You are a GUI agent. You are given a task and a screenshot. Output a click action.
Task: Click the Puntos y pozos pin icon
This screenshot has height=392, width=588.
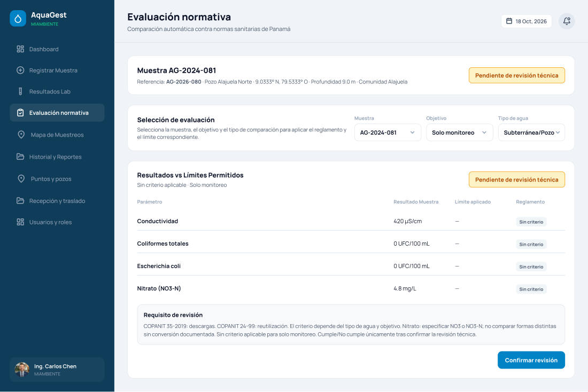point(21,179)
